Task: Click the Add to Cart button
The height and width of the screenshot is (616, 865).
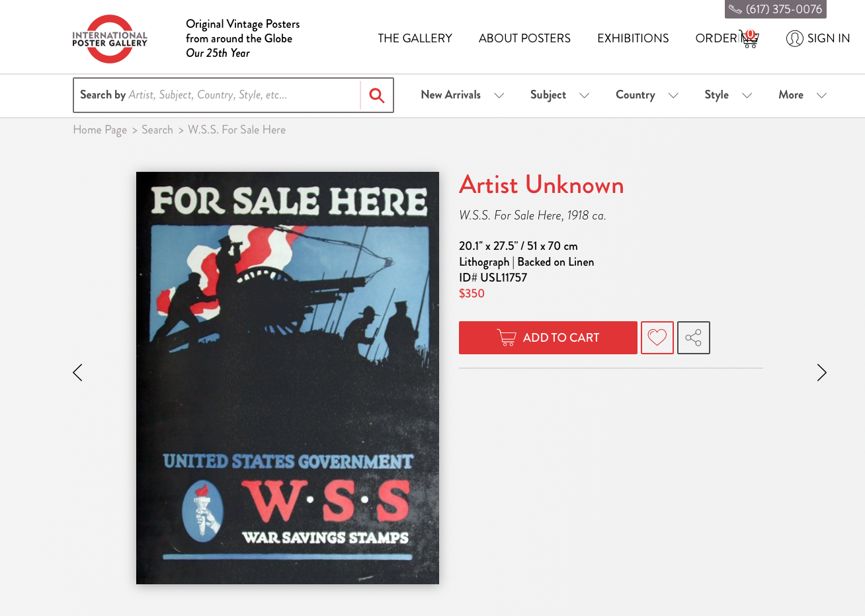Action: click(x=548, y=338)
